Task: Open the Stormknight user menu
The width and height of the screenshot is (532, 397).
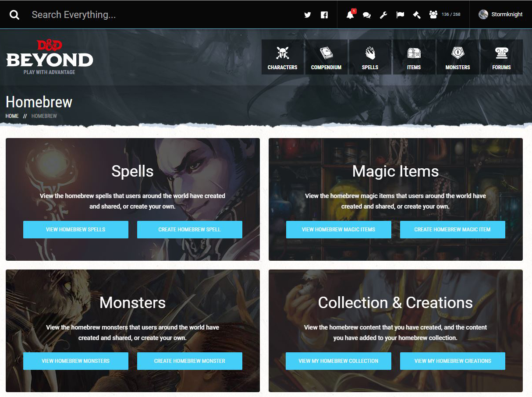Action: [501, 14]
